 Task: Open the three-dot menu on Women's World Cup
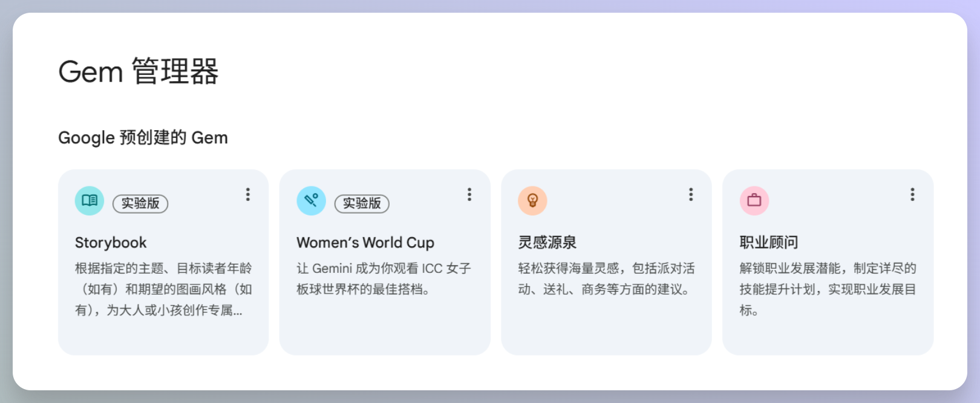(x=469, y=194)
